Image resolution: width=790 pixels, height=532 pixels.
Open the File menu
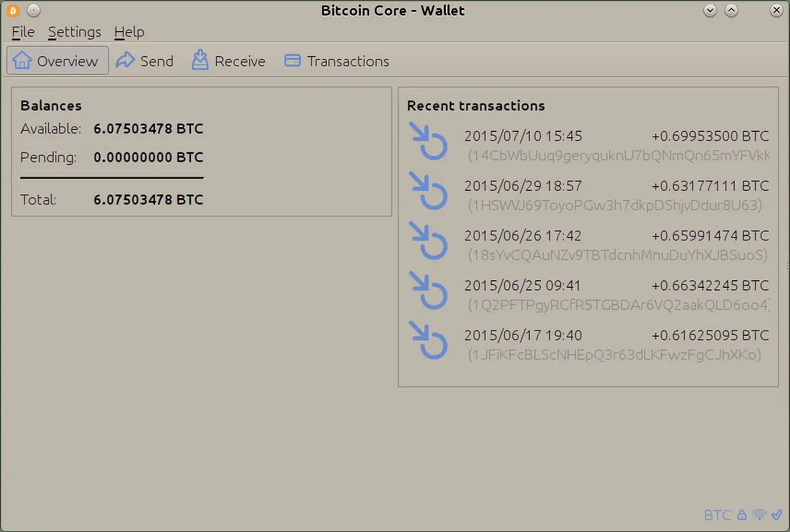(x=23, y=32)
